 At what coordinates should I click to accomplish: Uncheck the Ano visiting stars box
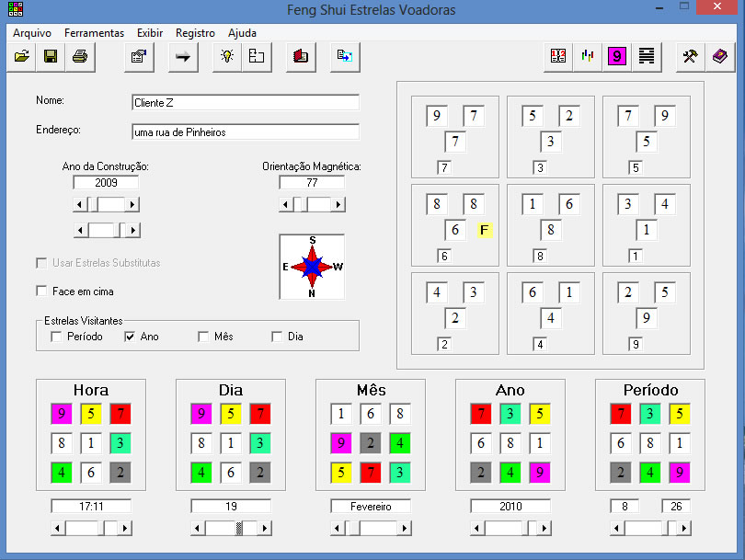pos(130,337)
